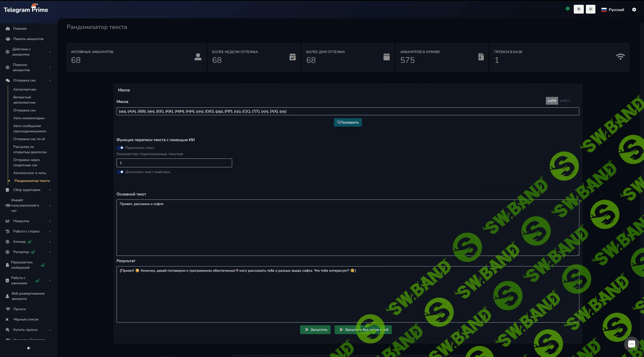Expand the Сбор аудитории submenu

27,190
